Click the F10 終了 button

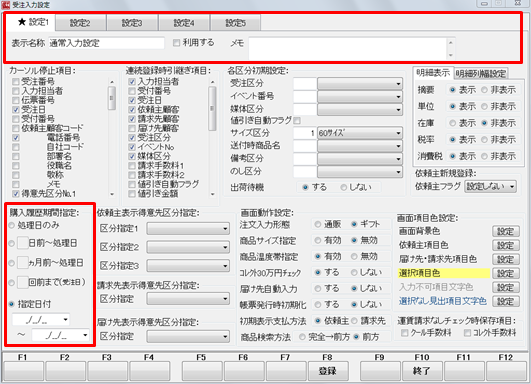coord(422,371)
